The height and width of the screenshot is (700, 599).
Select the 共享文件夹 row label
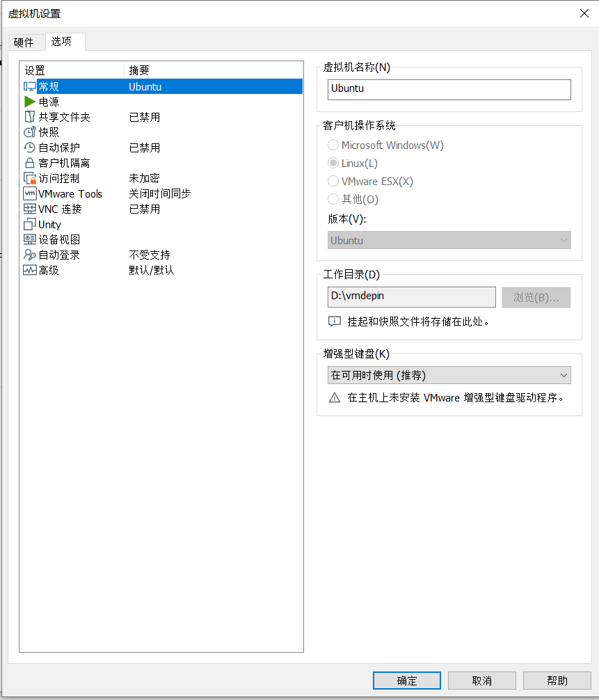tap(64, 117)
